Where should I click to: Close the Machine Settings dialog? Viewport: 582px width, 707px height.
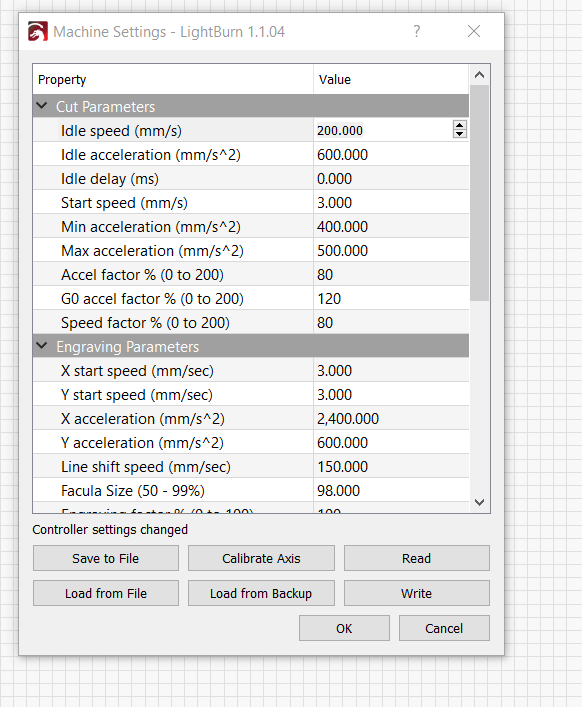pos(474,31)
